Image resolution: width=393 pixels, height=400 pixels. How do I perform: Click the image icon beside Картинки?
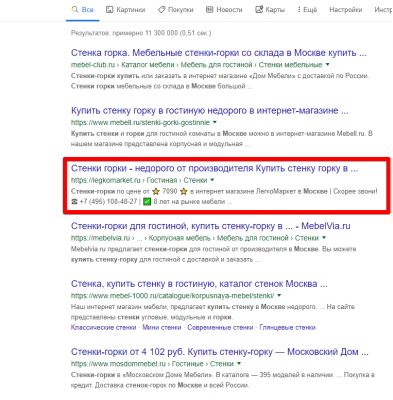(109, 10)
